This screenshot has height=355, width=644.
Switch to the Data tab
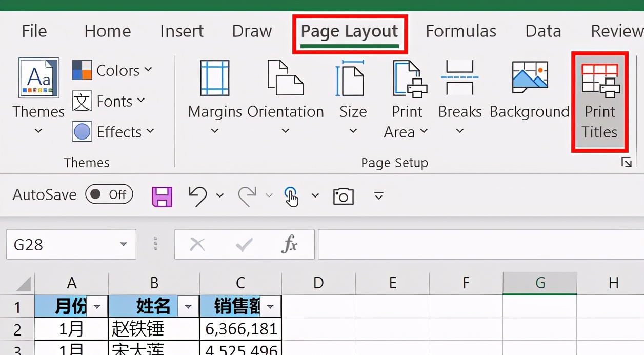(x=544, y=31)
